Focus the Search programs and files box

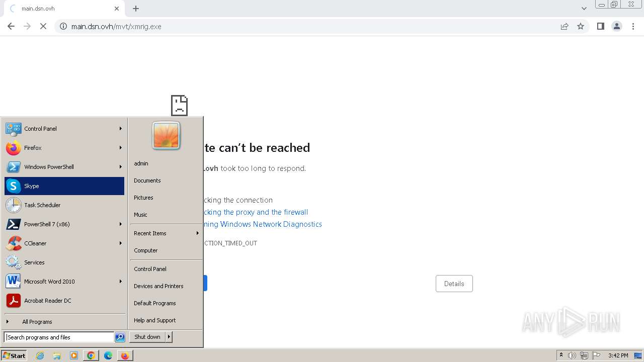pos(59,337)
